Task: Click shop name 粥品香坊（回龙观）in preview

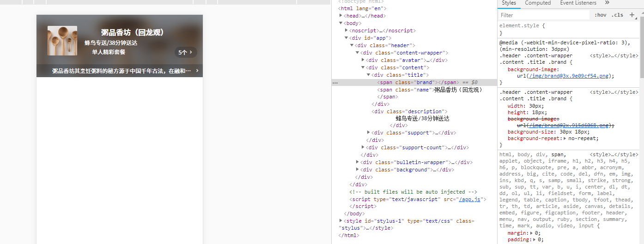Action: tap(133, 32)
